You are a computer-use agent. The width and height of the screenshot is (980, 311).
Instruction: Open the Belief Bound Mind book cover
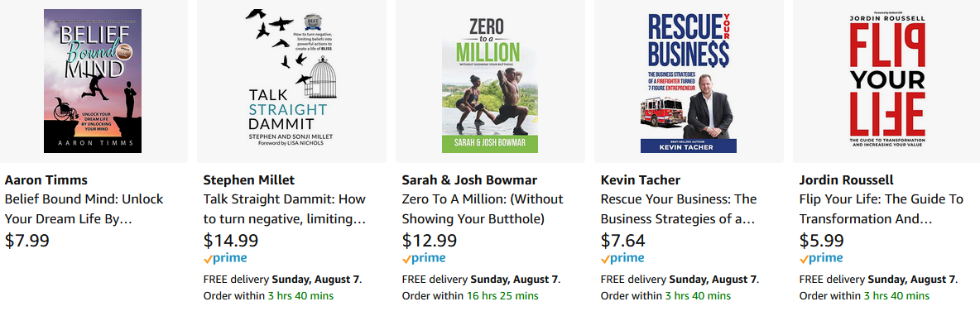(x=93, y=80)
